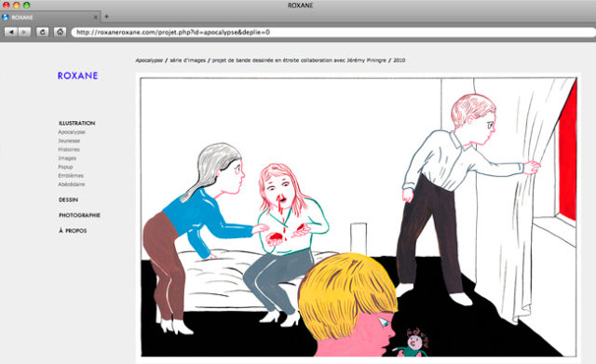Open the Popup project link
Screen dimensions: 596x364
(65, 167)
